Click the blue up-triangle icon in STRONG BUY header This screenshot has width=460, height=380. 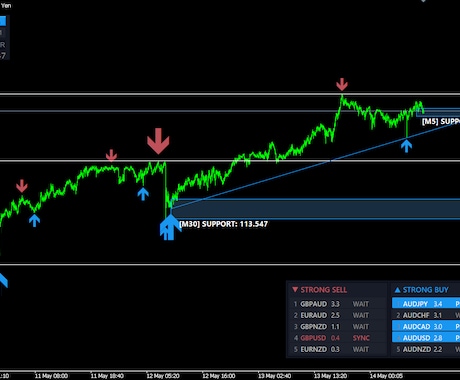(397, 290)
